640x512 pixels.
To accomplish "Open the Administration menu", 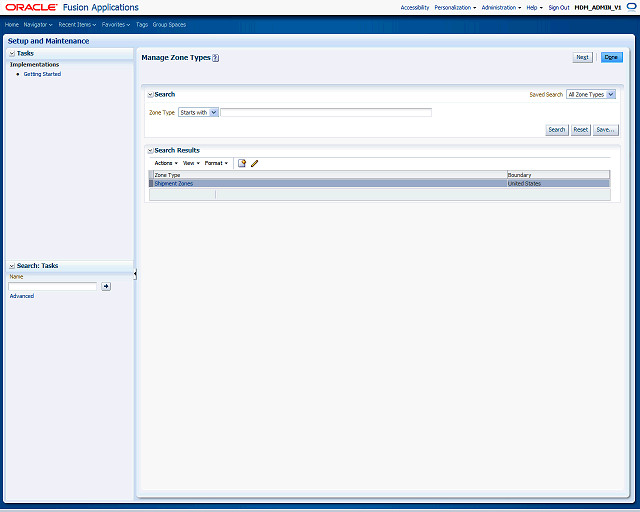I will [501, 7].
